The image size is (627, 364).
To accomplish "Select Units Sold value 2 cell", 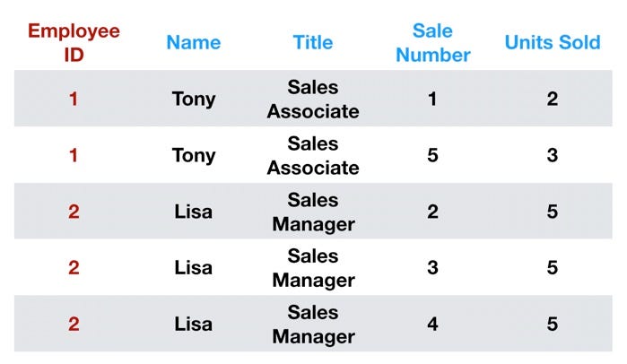I will [553, 100].
